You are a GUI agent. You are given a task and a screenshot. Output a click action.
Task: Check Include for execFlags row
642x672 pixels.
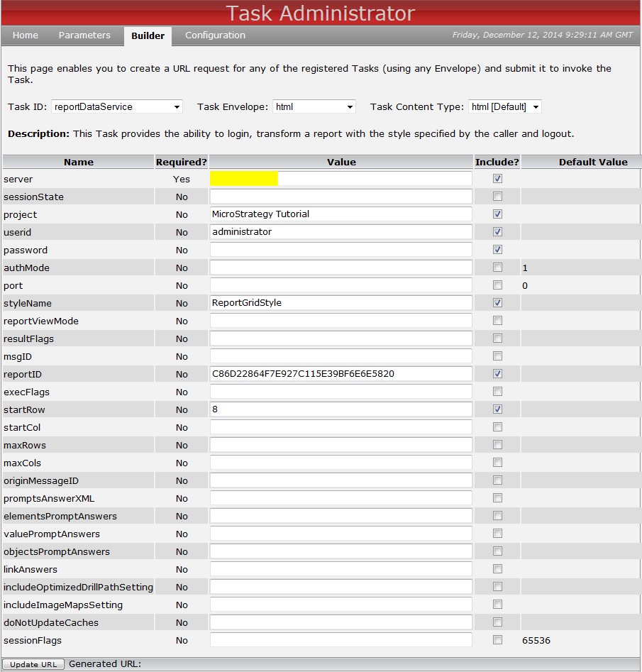497,392
